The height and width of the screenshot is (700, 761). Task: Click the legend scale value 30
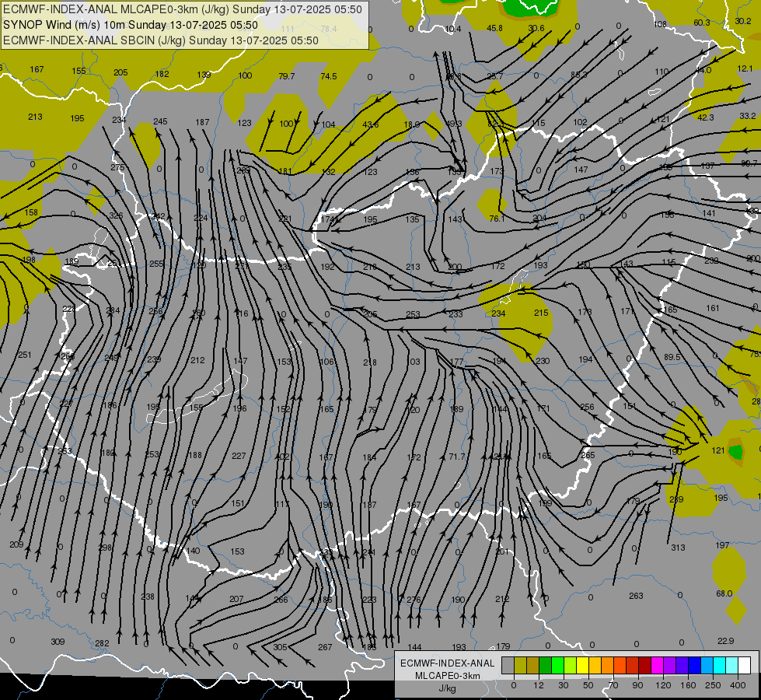click(563, 685)
